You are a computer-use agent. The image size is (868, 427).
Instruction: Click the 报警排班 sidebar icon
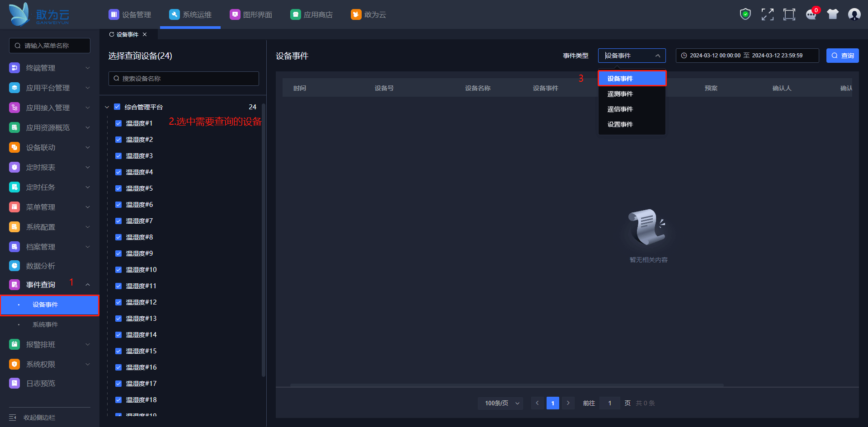pyautogui.click(x=14, y=344)
